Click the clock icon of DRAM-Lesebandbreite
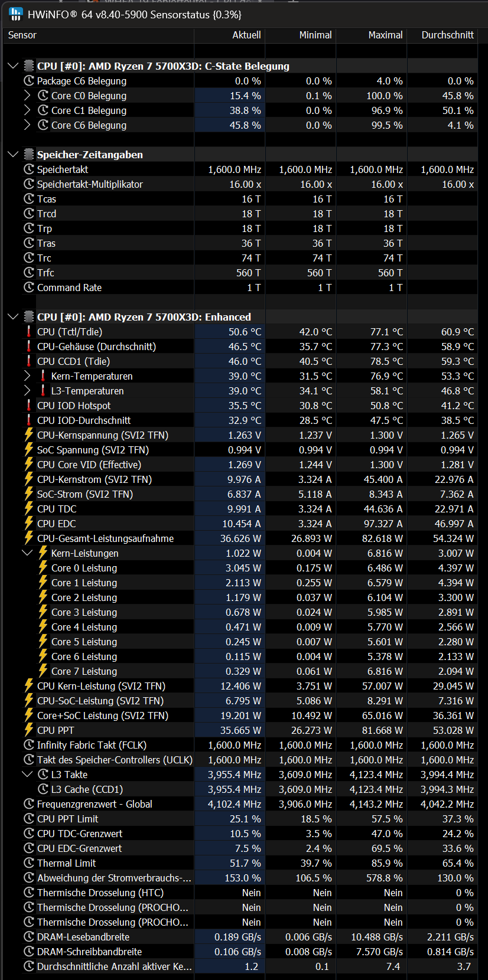Image resolution: width=488 pixels, height=980 pixels. pos(29,936)
